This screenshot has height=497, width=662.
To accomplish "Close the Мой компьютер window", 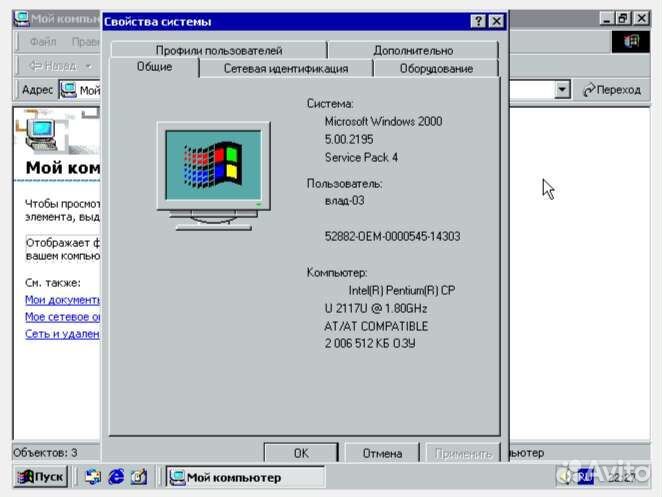I will coord(642,19).
